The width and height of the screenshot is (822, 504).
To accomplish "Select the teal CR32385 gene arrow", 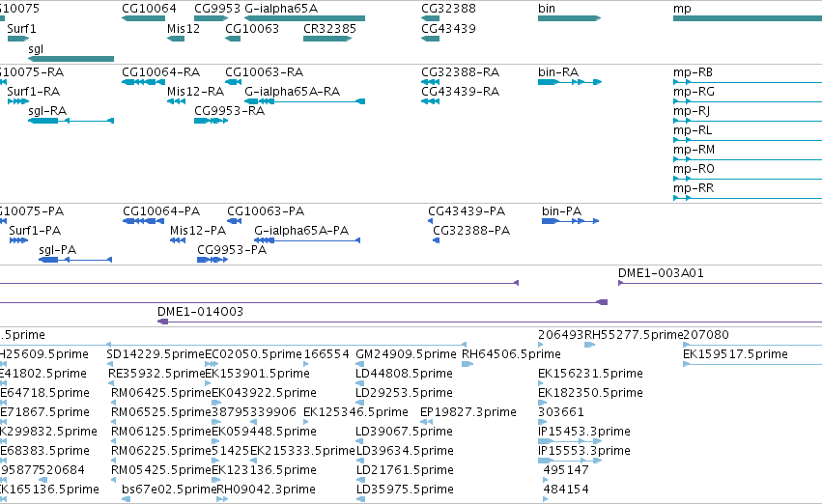I will click(x=327, y=39).
